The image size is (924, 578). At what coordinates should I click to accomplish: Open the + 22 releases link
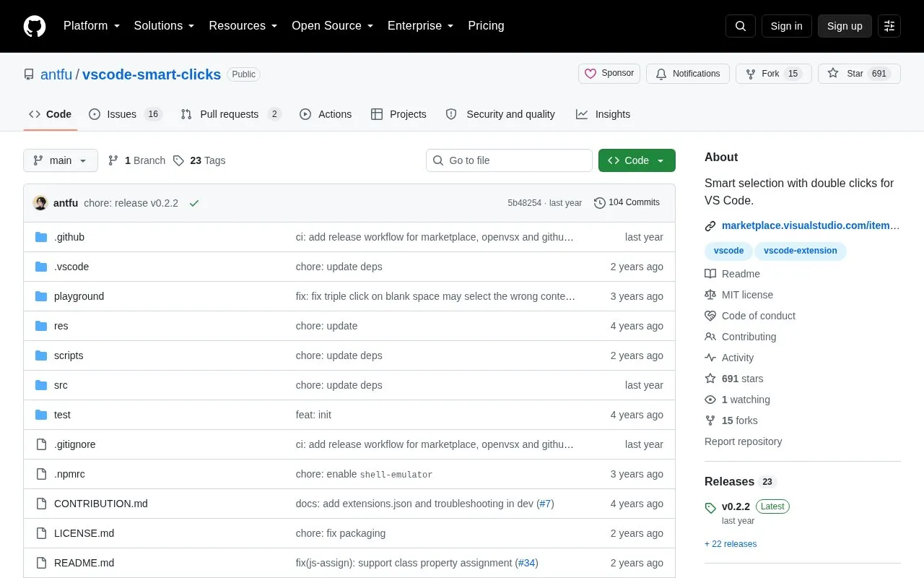click(x=731, y=544)
